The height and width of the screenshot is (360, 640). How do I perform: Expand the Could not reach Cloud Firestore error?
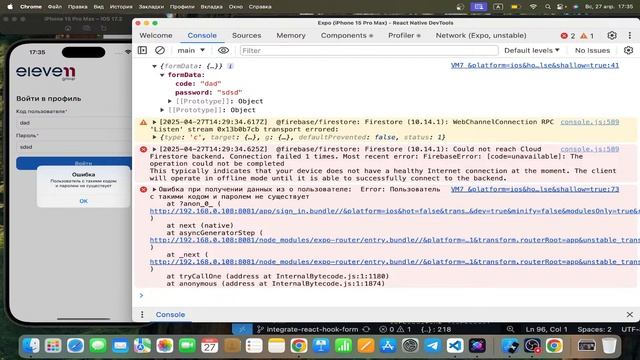click(154, 149)
